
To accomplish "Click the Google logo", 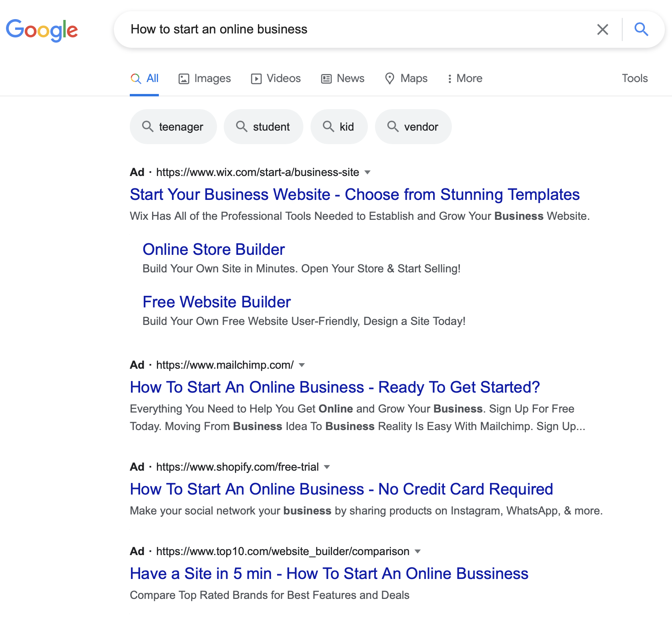I will coord(42,30).
